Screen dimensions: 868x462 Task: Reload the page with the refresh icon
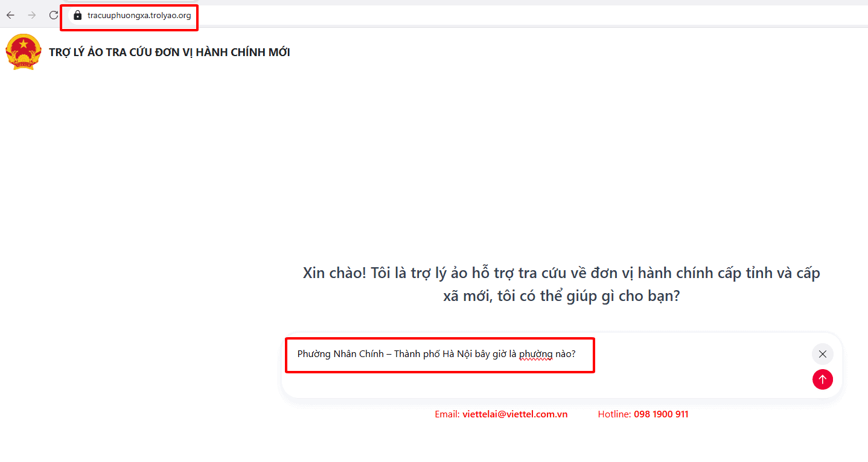point(54,15)
